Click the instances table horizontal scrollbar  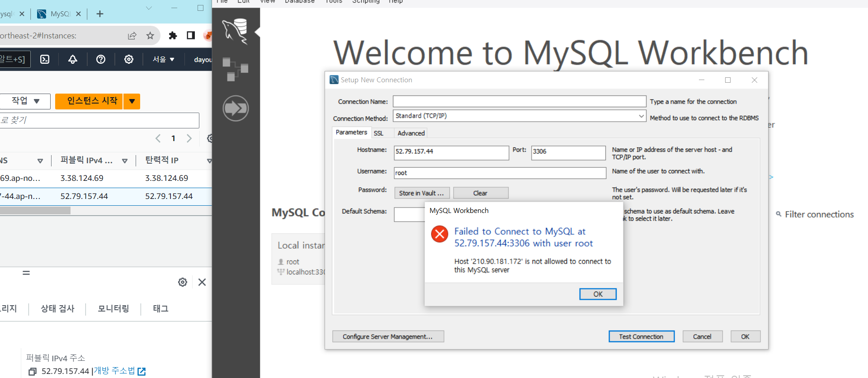click(35, 211)
